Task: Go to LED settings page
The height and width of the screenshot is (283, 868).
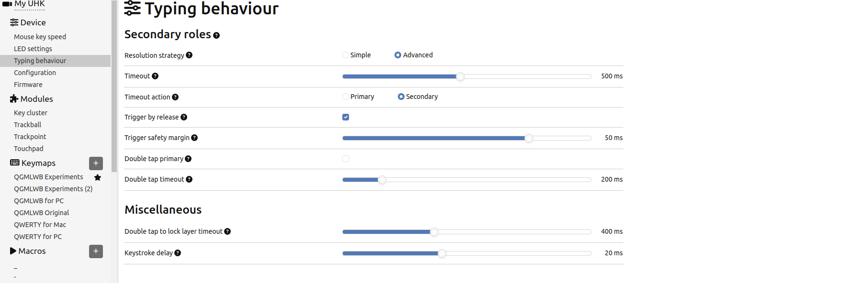Action: click(33, 49)
